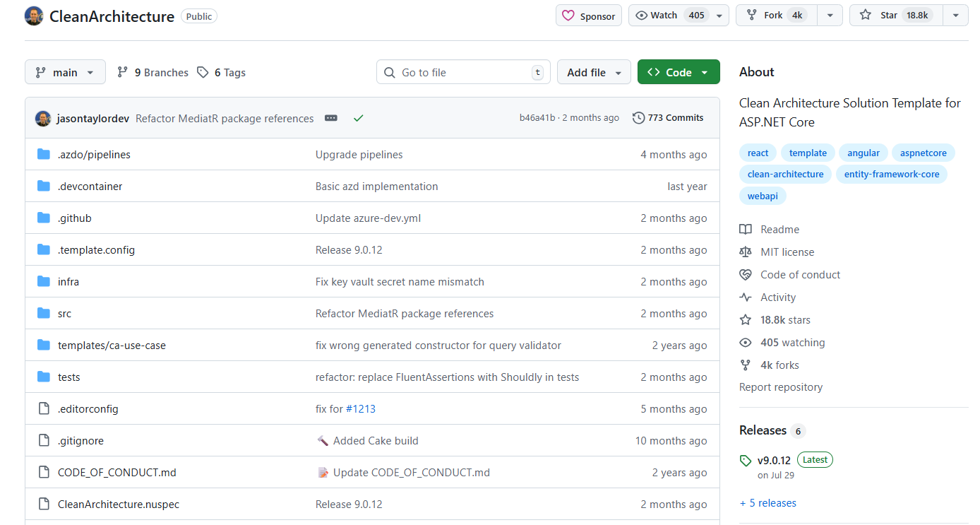The image size is (980, 525).
Task: Click the CleanArchitecture repository title
Action: point(112,16)
